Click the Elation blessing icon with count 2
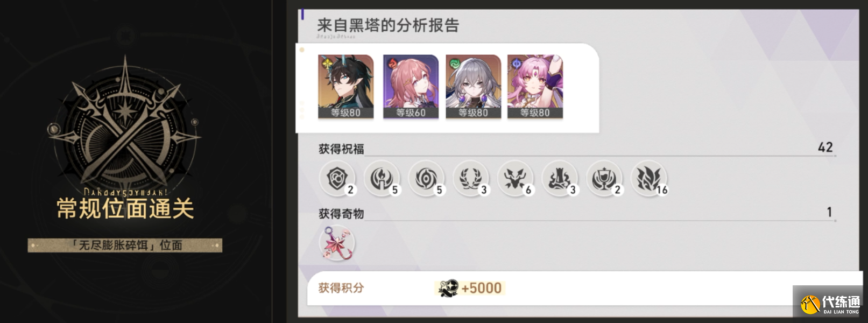The width and height of the screenshot is (868, 323). click(x=604, y=178)
